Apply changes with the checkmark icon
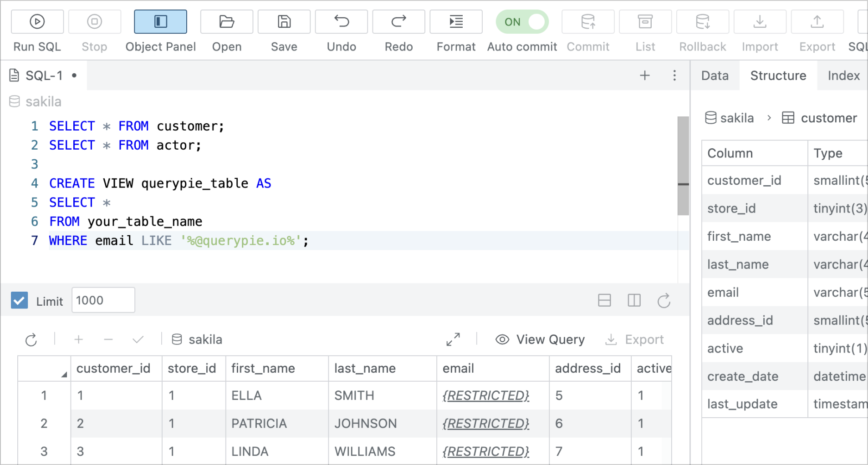Image resolution: width=868 pixels, height=465 pixels. click(138, 339)
